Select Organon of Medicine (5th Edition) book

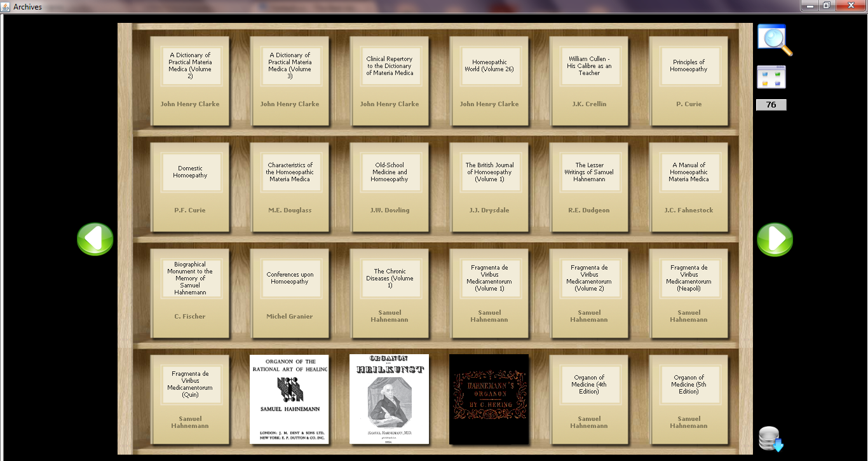coord(689,399)
